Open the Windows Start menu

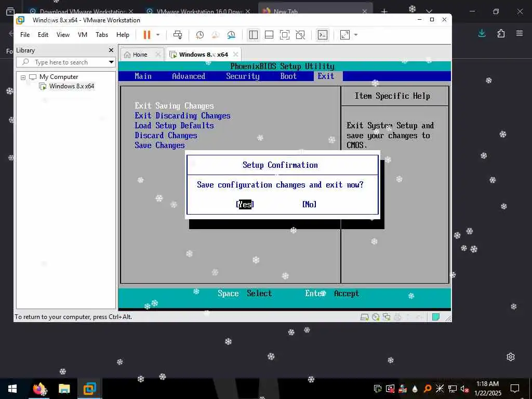point(12,389)
